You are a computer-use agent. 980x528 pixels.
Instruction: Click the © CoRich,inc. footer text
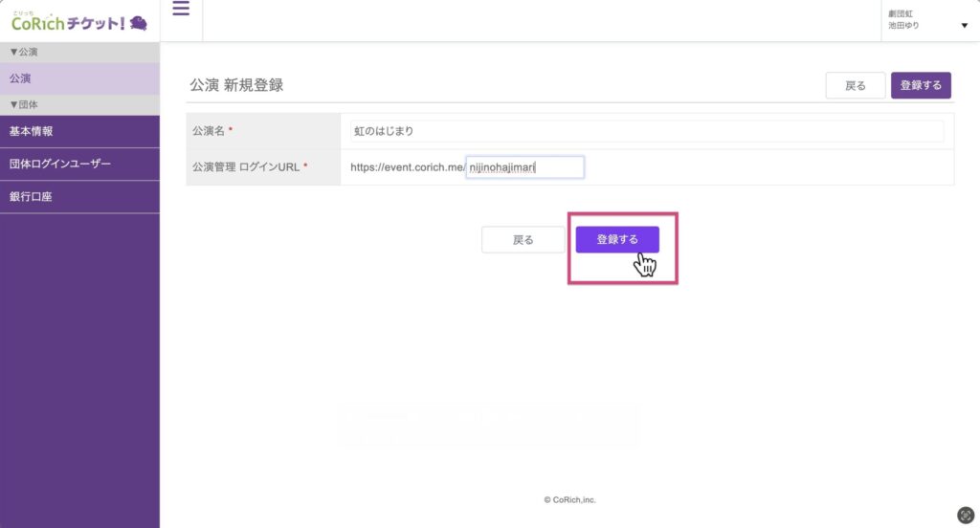coord(569,499)
